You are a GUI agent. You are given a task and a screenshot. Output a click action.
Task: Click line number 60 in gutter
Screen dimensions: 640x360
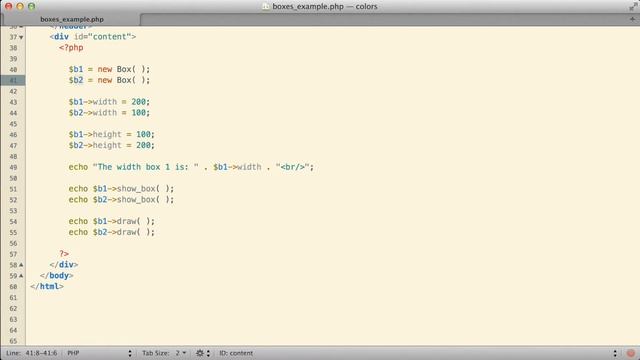tap(13, 287)
